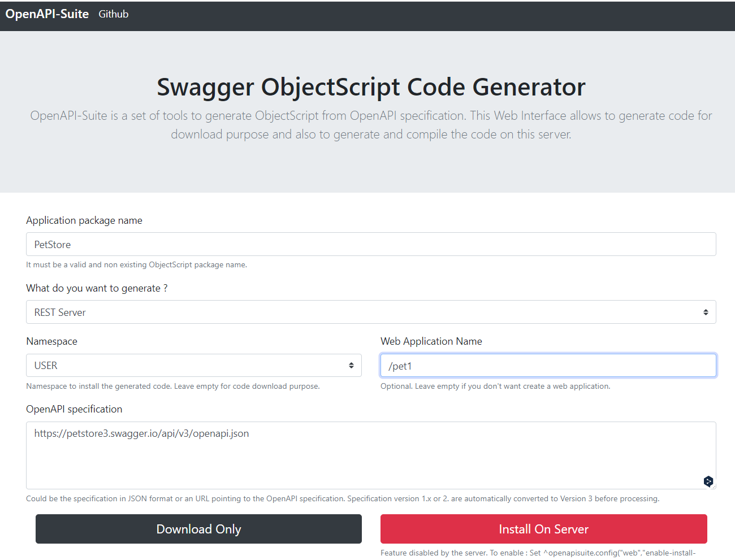Open the Github link in the navbar

tap(113, 14)
